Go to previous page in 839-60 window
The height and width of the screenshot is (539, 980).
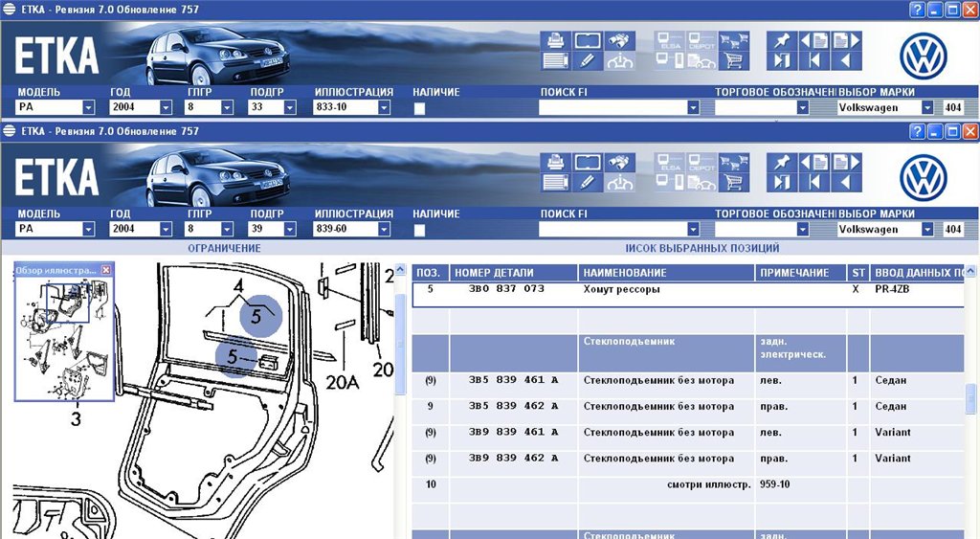[813, 163]
